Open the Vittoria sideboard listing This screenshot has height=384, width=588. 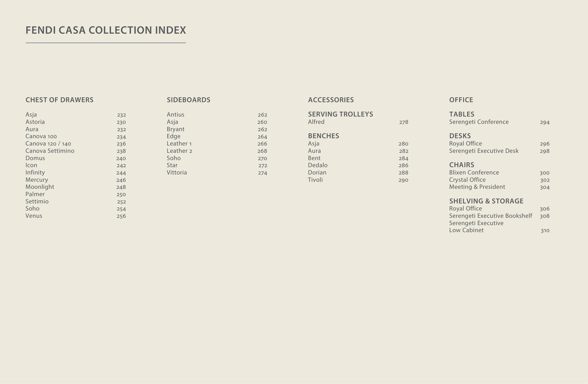[177, 173]
